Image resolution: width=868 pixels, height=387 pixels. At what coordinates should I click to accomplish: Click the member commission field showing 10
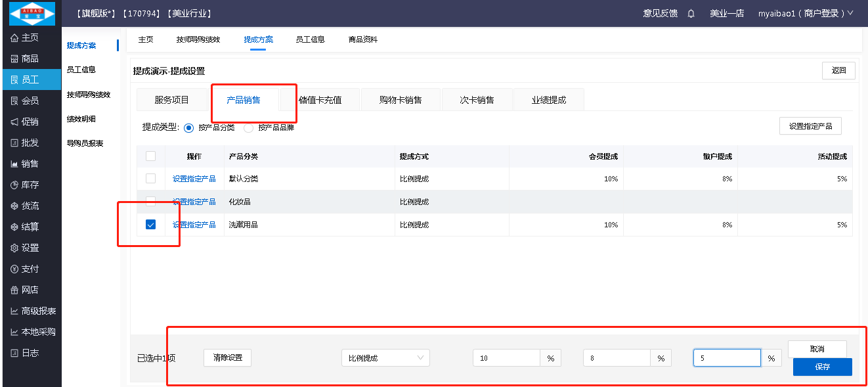pos(506,358)
